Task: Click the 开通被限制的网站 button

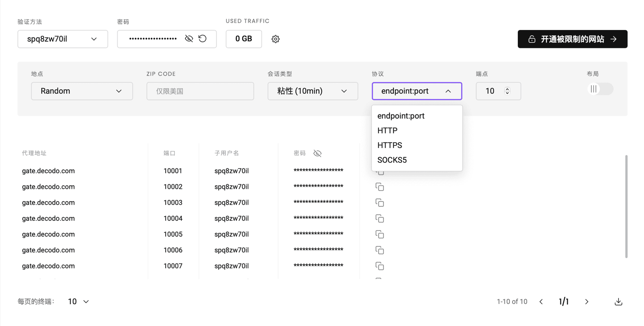Action: [x=572, y=39]
